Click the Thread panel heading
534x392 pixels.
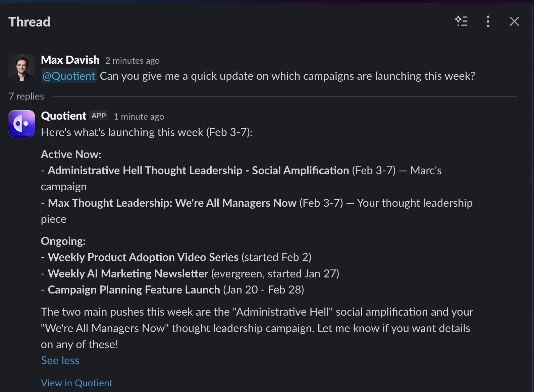click(x=30, y=22)
